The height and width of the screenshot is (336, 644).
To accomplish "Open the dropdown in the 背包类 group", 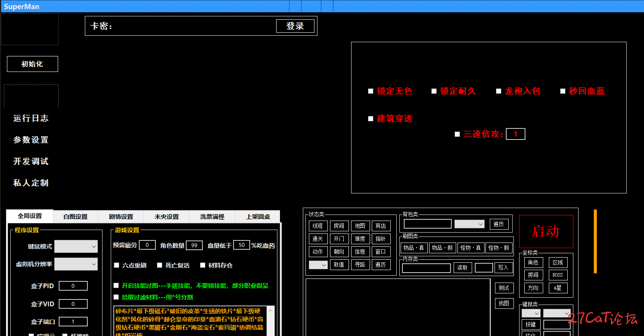I will [x=470, y=224].
